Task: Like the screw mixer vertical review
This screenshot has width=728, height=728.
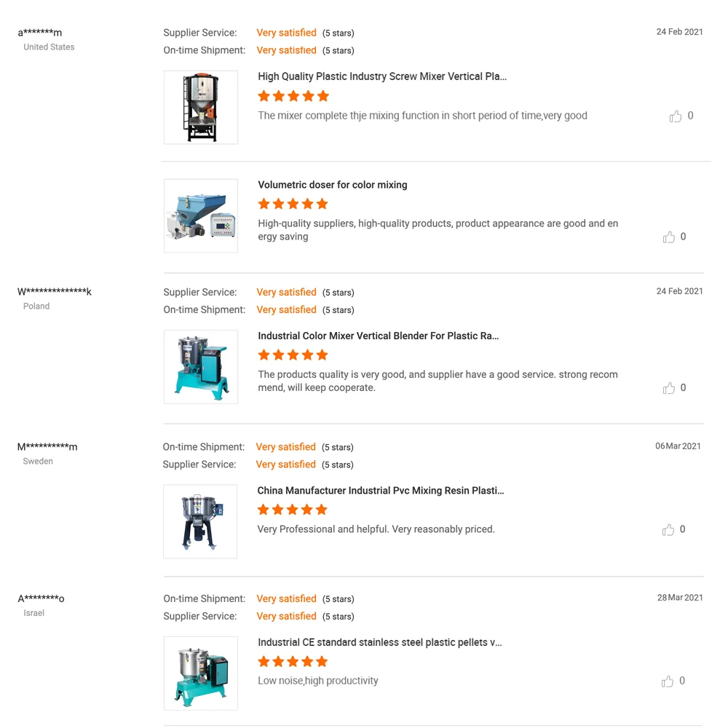Action: point(676,116)
